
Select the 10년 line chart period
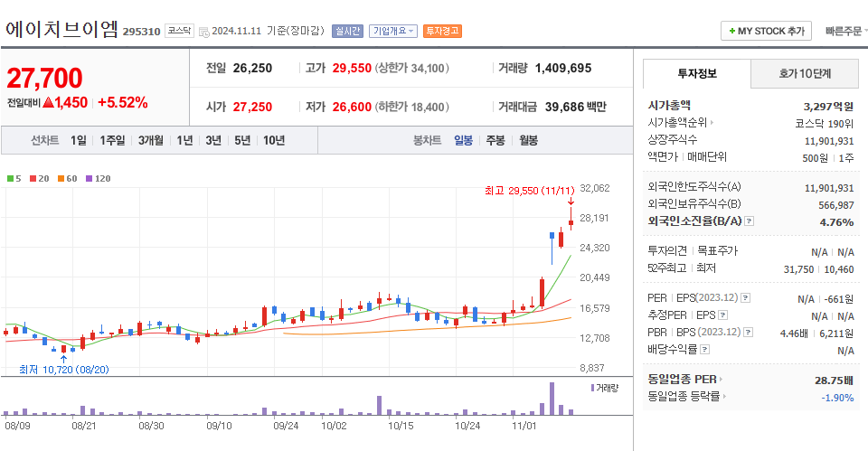[274, 141]
